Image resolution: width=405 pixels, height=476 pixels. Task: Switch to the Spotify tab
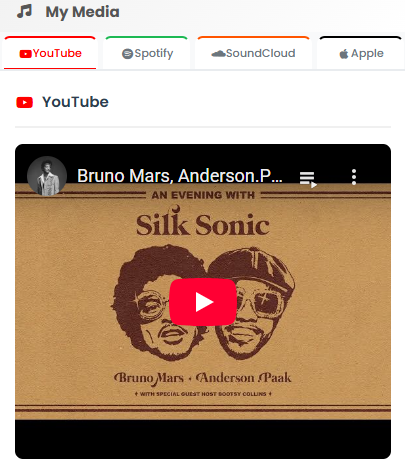click(147, 53)
